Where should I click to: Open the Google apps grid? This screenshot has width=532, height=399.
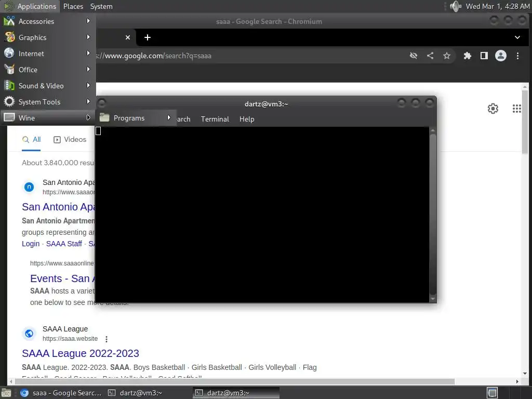(x=517, y=109)
